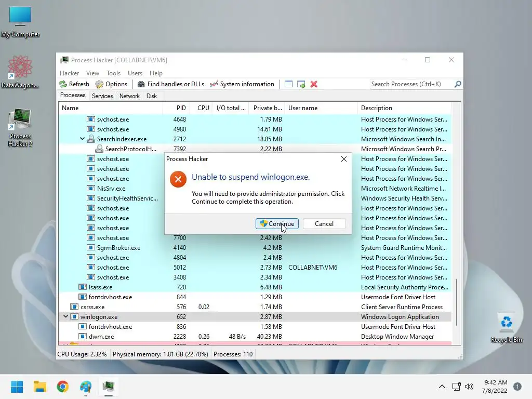532x399 pixels.
Task: Open the Tools menu
Action: [113, 73]
